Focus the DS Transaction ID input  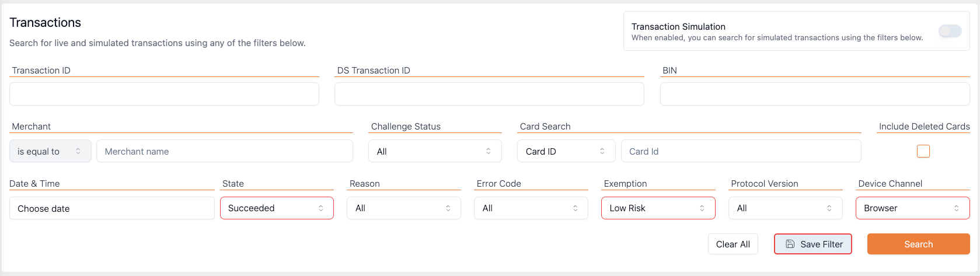click(x=489, y=94)
